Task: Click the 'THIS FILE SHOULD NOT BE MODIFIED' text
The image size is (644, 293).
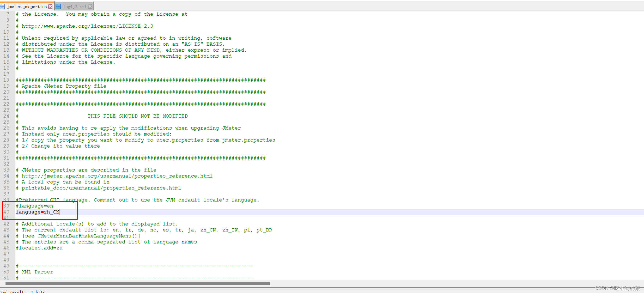Action: (x=137, y=116)
